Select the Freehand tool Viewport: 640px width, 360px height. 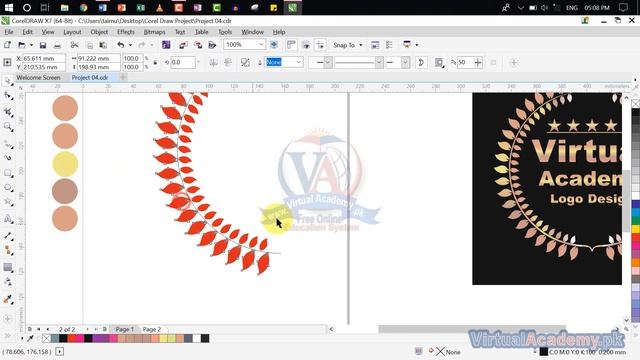click(x=7, y=144)
